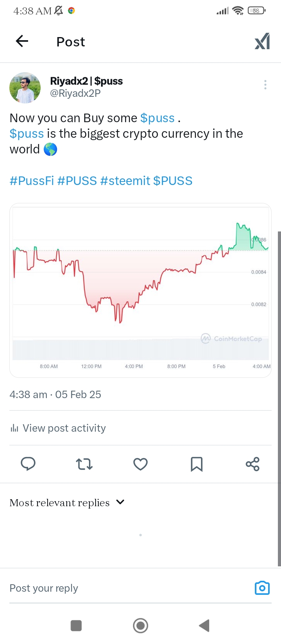Open Riyadx2 profile picture
The height and width of the screenshot is (644, 281).
pyautogui.click(x=25, y=88)
